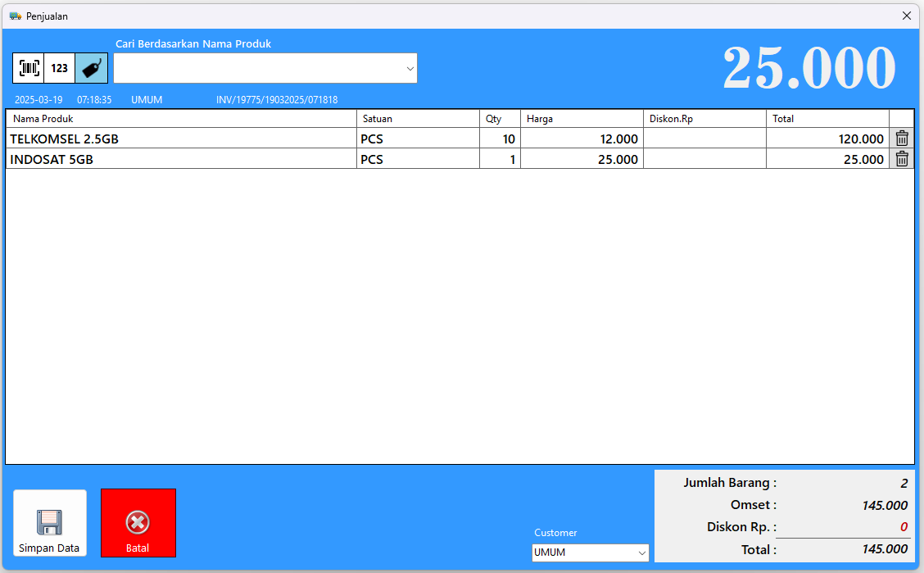Select the barcode scan search mode
Image resolution: width=924 pixels, height=573 pixels.
[29, 68]
